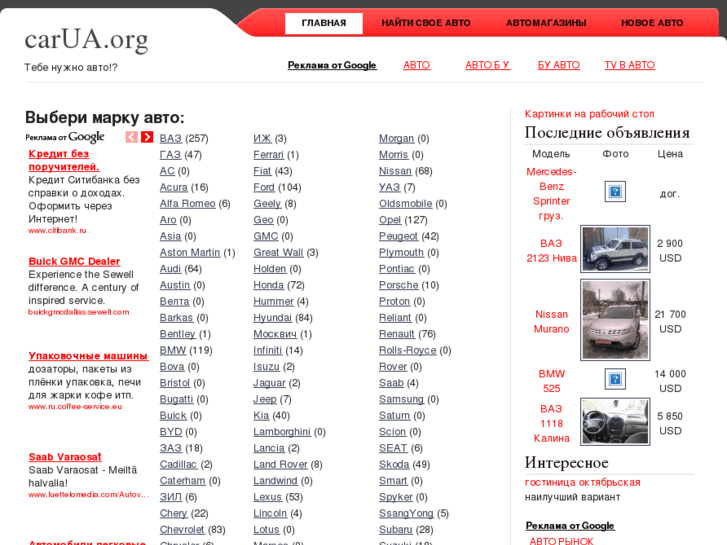Viewport: 727px width, 545px height.
Task: View the ВАЗ 2123 Нива photo
Action: click(615, 249)
